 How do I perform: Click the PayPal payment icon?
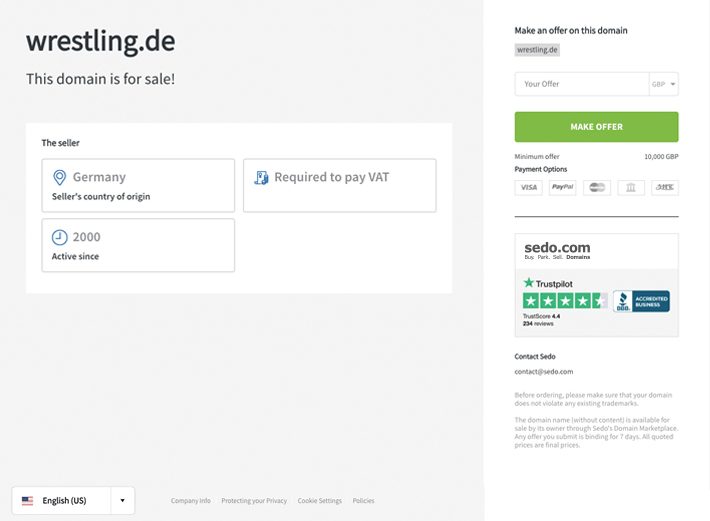[562, 187]
